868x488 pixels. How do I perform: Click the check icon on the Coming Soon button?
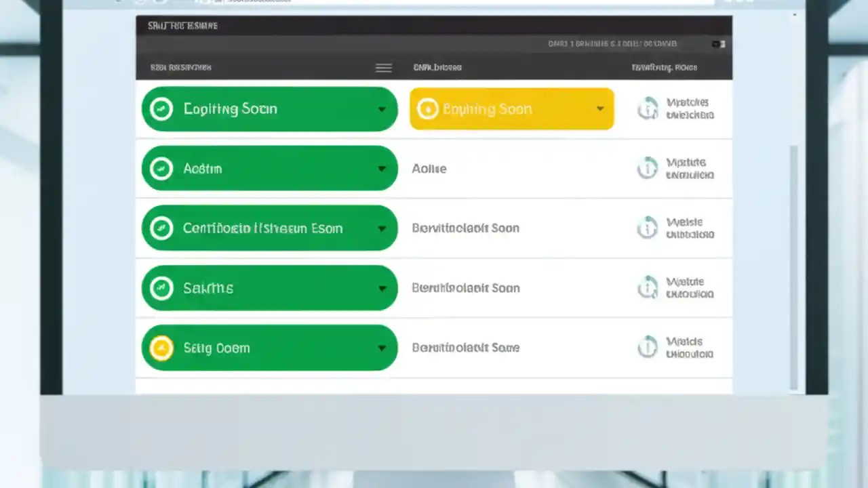161,108
